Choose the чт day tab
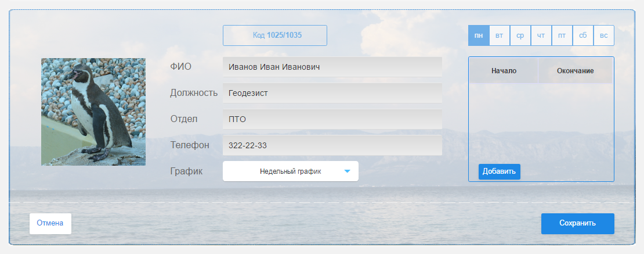 [541, 35]
